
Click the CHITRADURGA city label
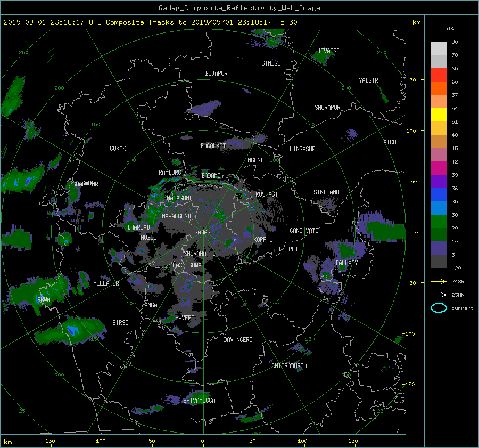[x=289, y=366]
